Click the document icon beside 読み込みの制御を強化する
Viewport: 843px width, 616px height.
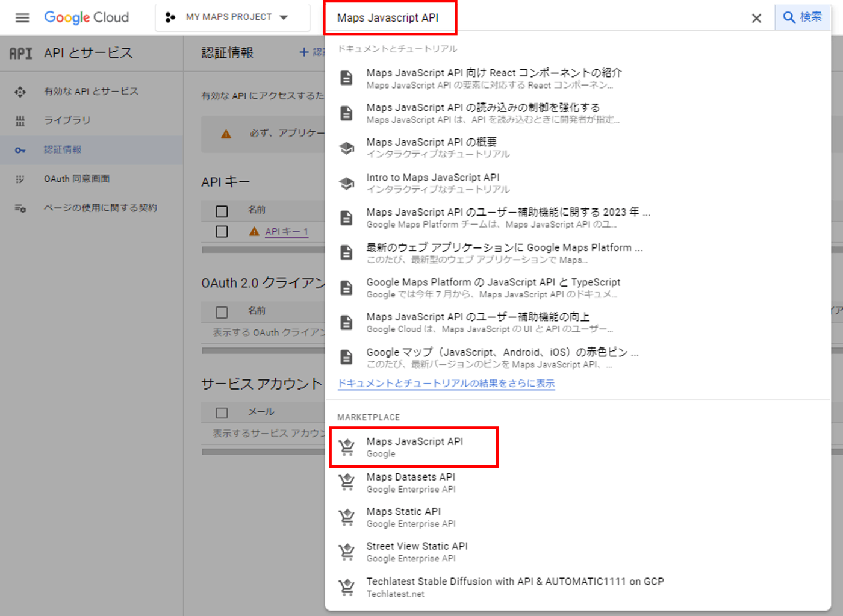pos(347,113)
